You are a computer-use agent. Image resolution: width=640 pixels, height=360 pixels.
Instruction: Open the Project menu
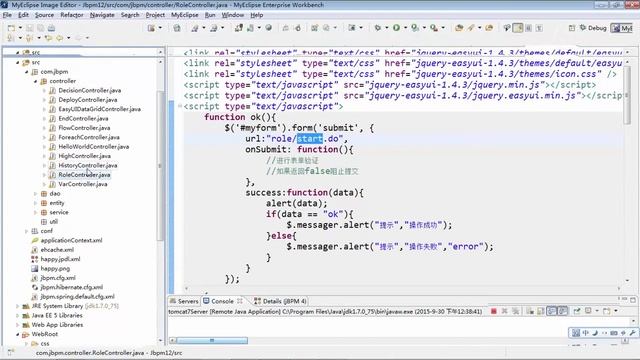pos(155,15)
